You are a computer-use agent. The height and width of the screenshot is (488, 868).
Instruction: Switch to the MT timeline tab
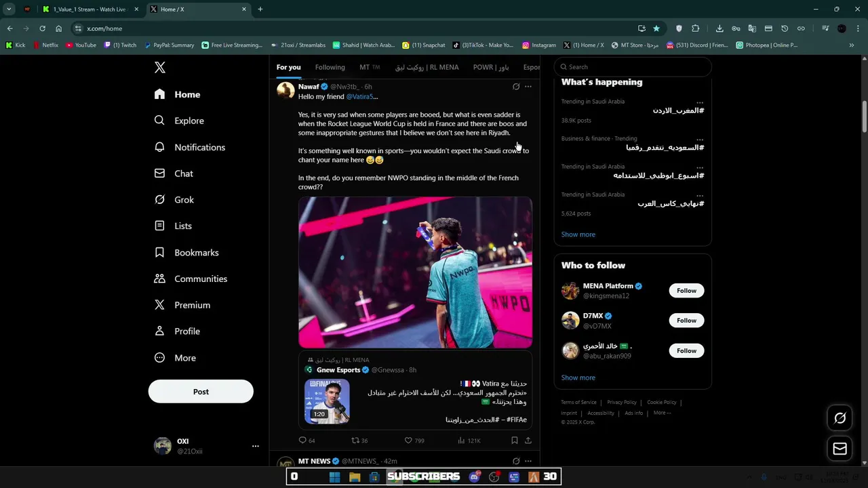coord(370,67)
